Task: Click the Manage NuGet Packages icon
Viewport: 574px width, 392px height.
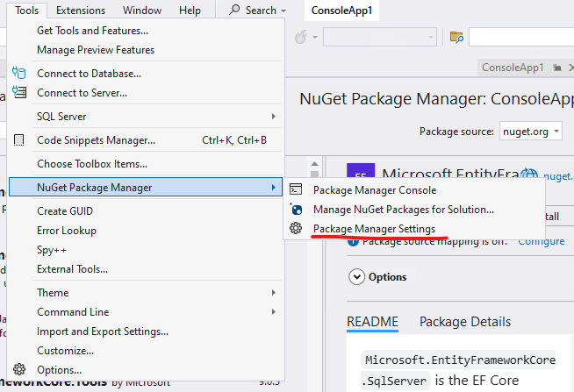Action: [296, 210]
